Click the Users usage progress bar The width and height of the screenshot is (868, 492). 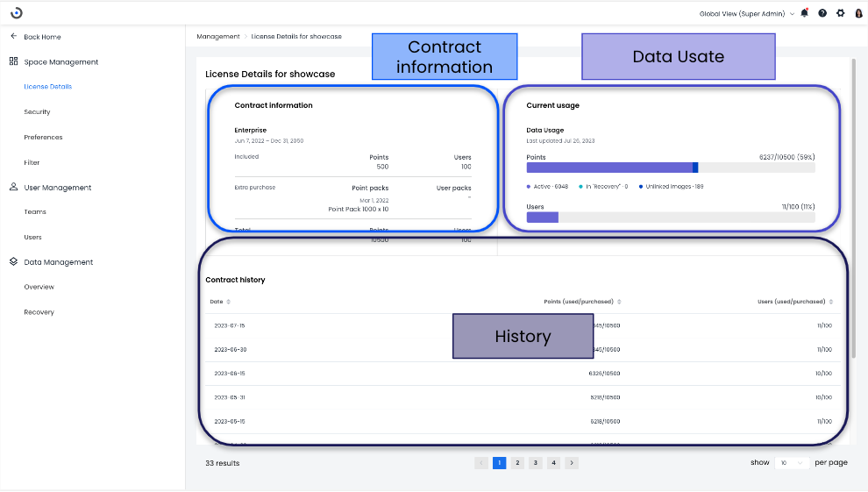point(671,217)
